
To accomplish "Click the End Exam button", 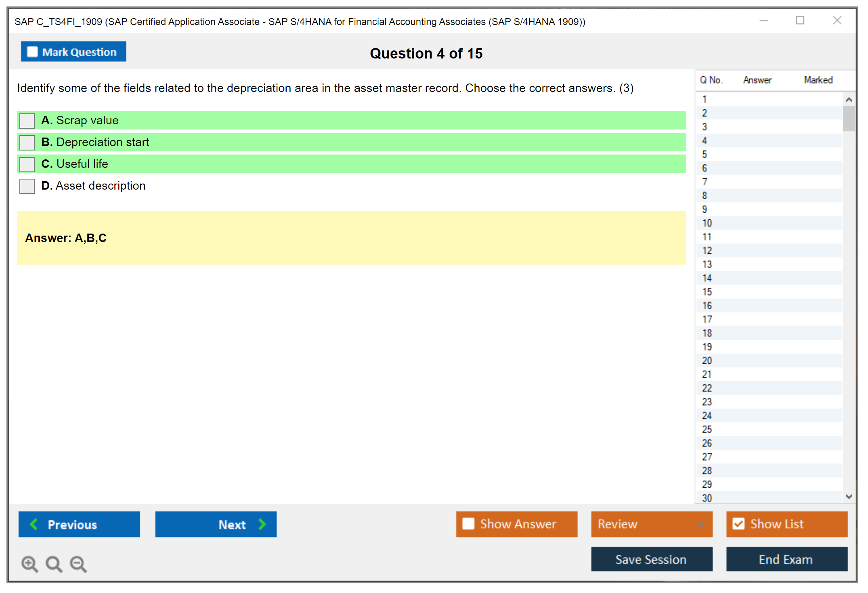I will click(786, 559).
